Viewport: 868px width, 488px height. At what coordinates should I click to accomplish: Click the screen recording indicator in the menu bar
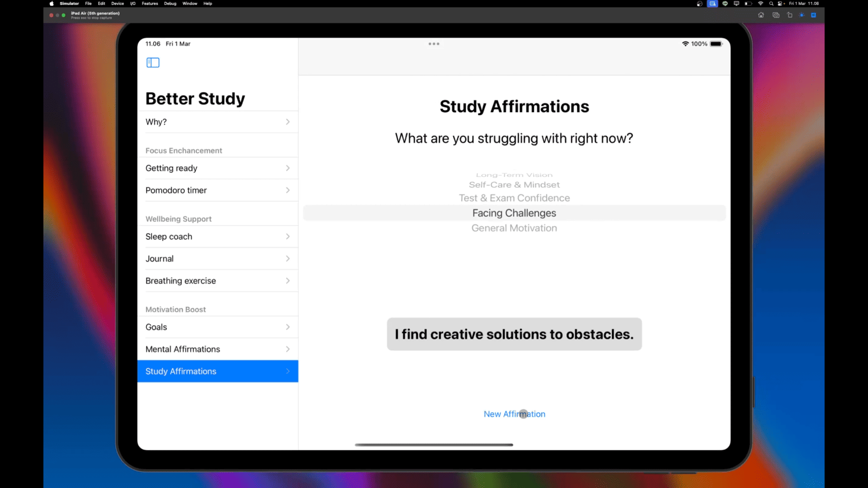pyautogui.click(x=712, y=4)
